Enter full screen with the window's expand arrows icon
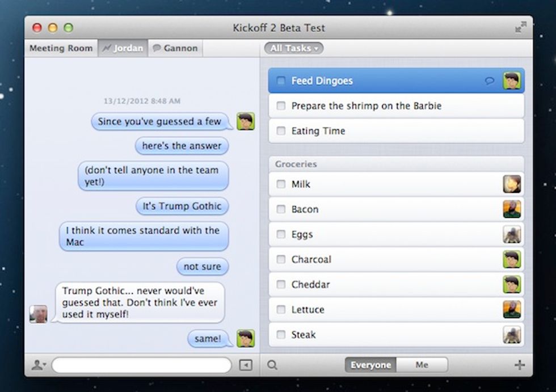 [x=521, y=27]
